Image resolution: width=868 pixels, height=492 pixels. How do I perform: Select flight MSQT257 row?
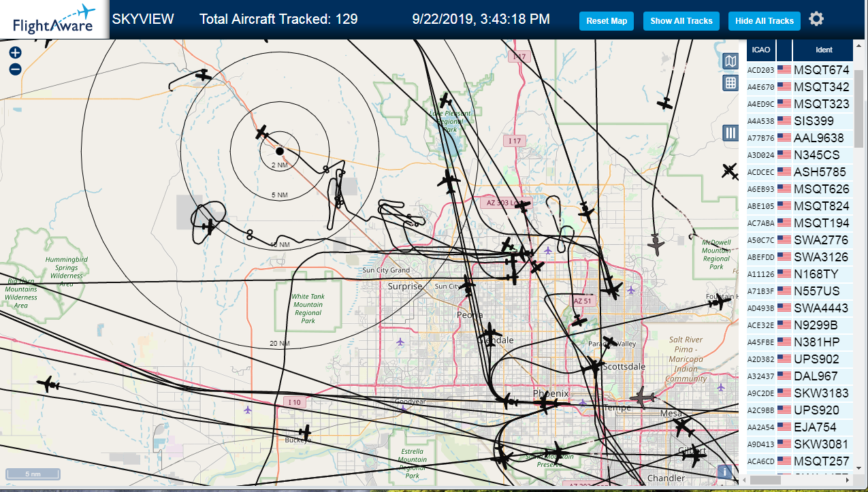800,461
